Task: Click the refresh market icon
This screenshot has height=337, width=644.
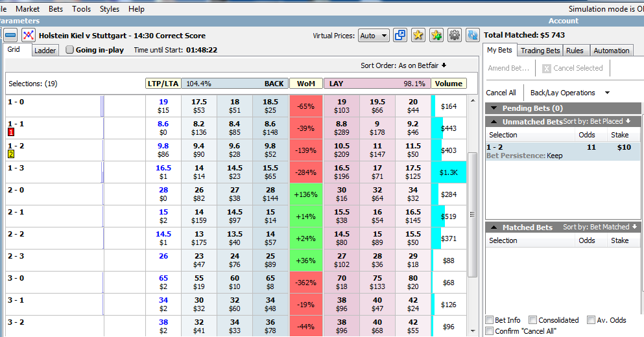Action: coord(472,35)
